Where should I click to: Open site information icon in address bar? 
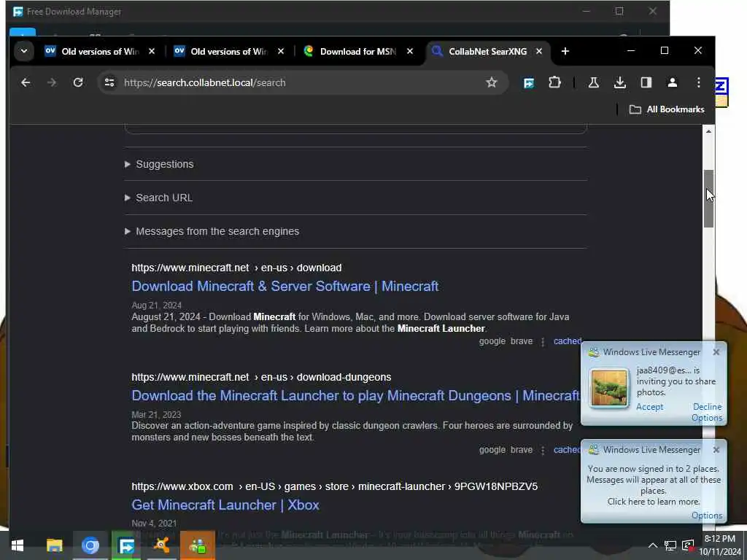tap(109, 82)
